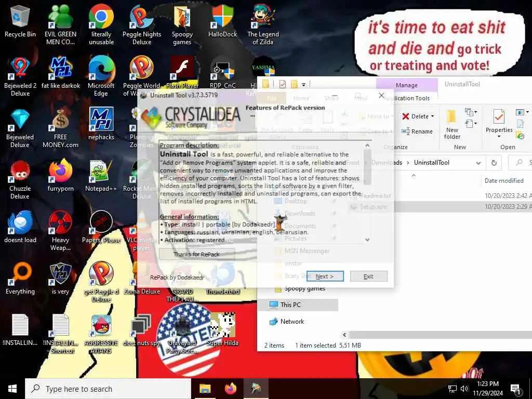The image size is (532, 399).
Task: Select the 'is very' desktop icon
Action: pyautogui.click(x=60, y=279)
